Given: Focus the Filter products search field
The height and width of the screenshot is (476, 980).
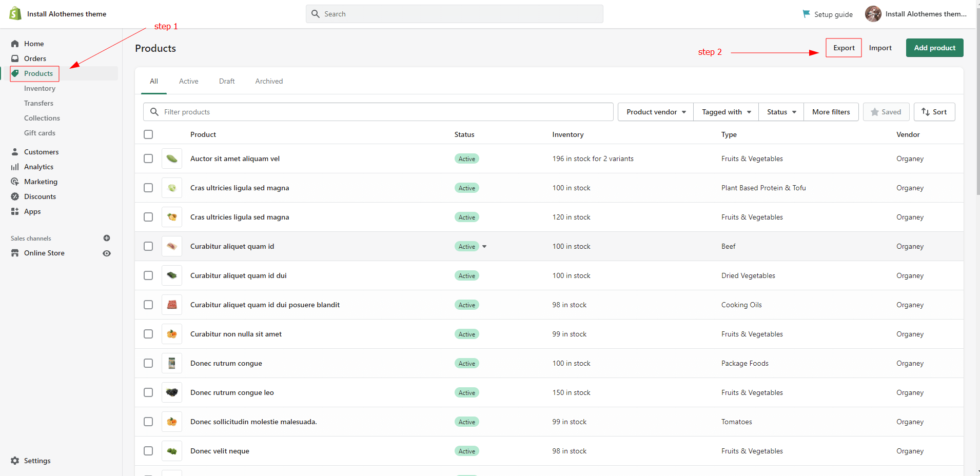Looking at the screenshot, I should [385, 112].
